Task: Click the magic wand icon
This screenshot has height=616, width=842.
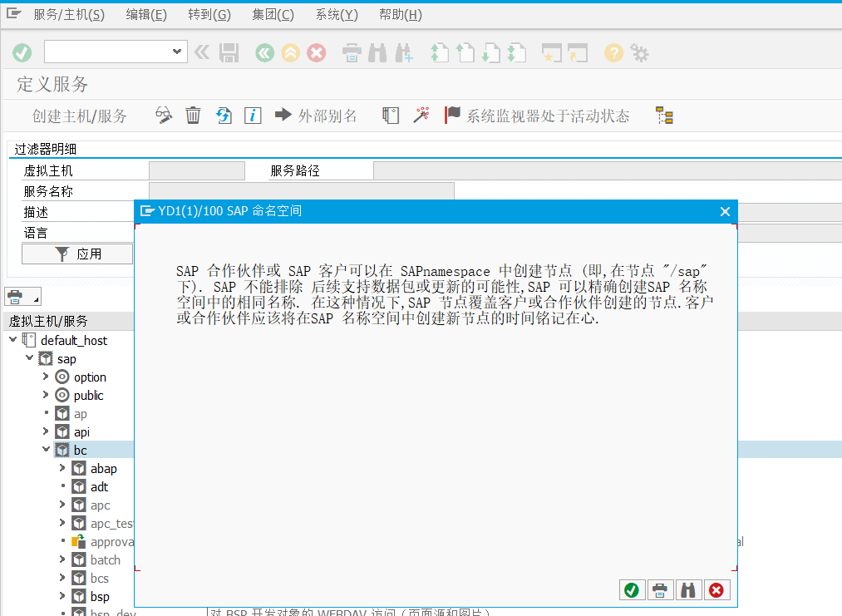Action: coord(421,115)
